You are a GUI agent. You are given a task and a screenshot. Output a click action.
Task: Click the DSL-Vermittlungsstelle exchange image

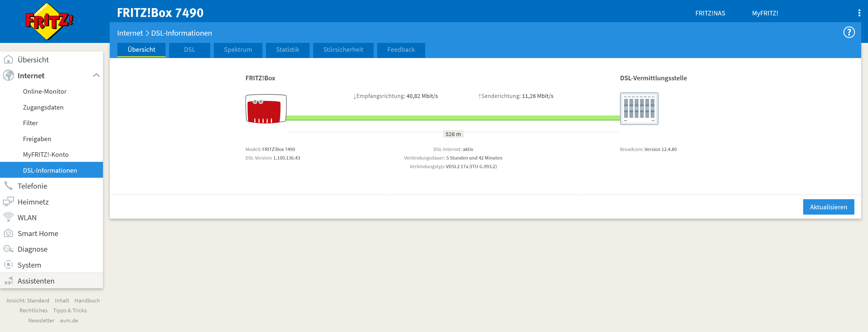coord(639,109)
